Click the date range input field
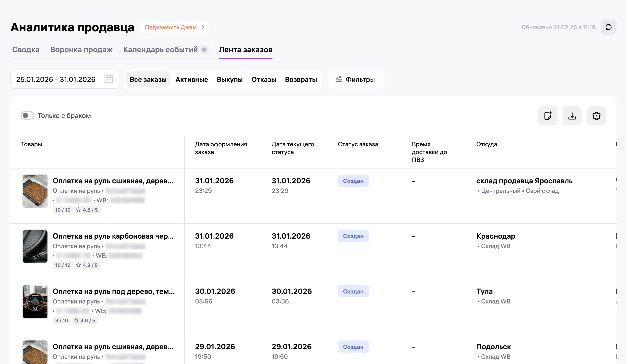 (65, 79)
